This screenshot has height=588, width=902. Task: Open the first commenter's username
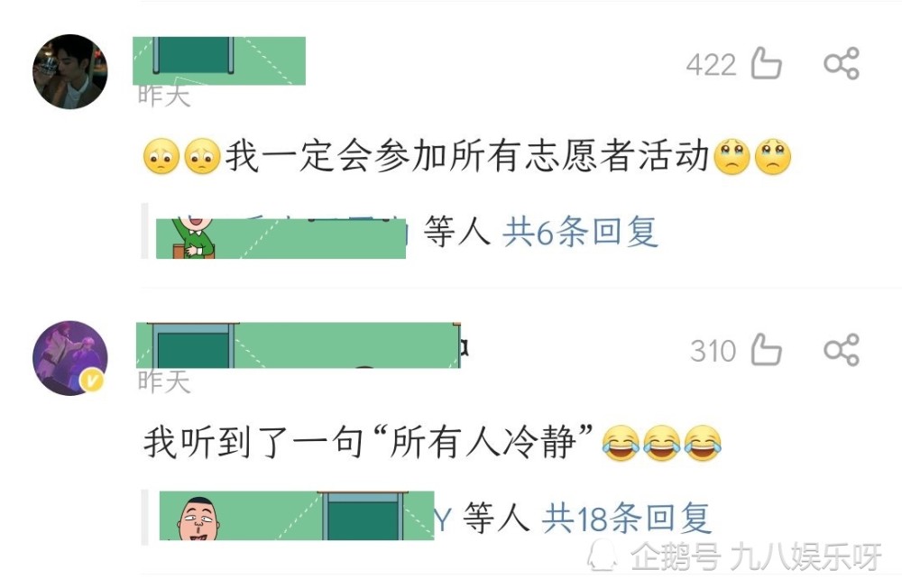click(x=219, y=60)
